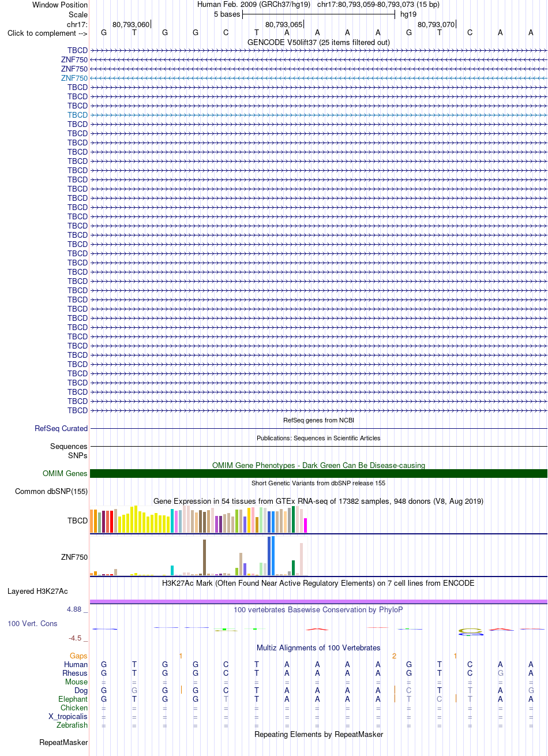
Task: Open Repeating Elements by RepeatMasker title
Action: pos(318,734)
